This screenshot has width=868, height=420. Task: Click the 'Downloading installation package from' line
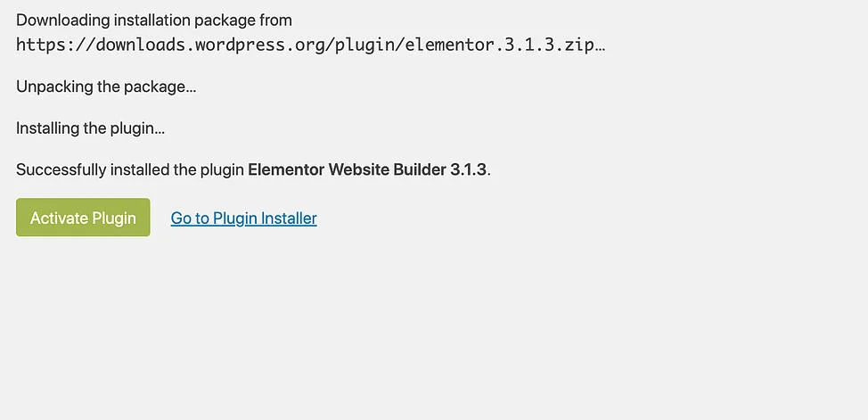tap(154, 21)
